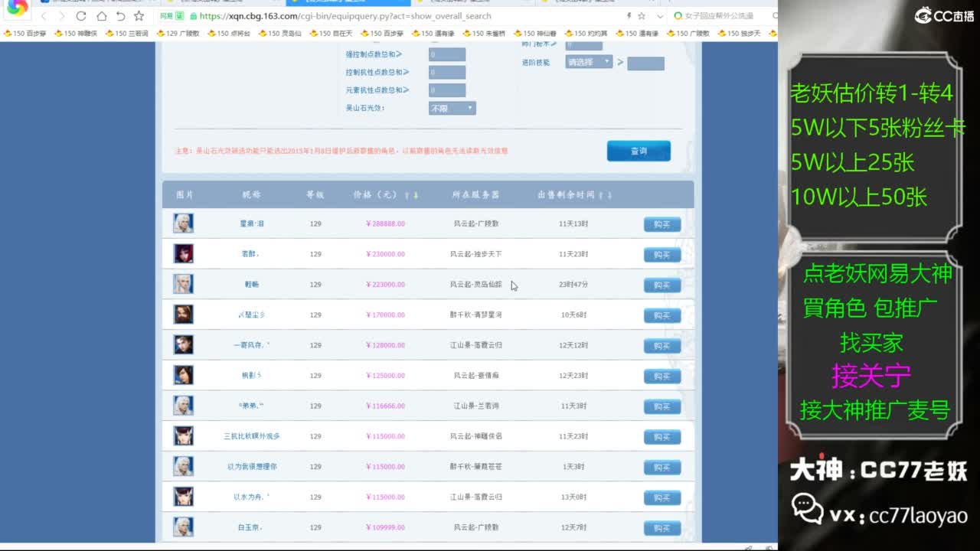This screenshot has height=551, width=980.
Task: Sort by 出售剩余时间 using header arrows
Action: coord(605,195)
